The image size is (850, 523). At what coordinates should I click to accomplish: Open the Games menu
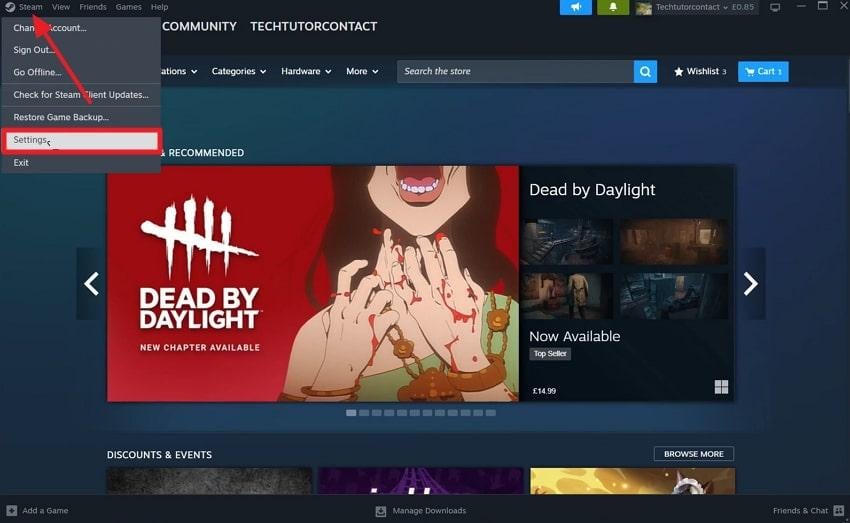[x=128, y=7]
